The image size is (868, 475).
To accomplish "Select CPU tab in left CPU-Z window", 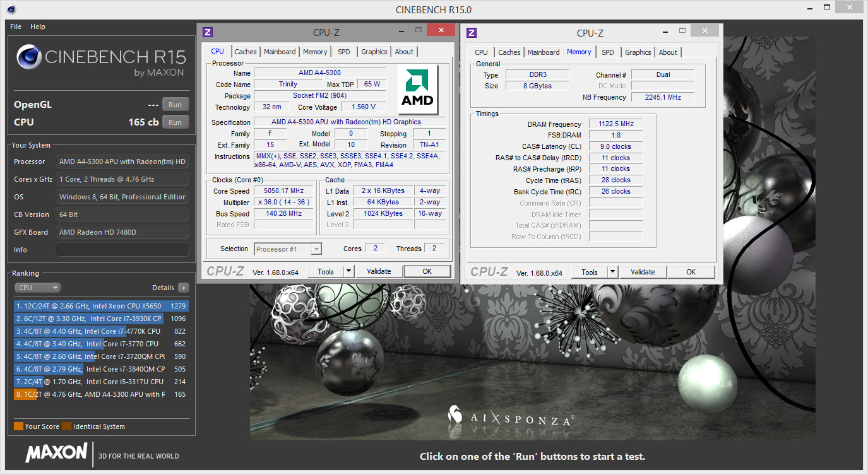I will pos(217,52).
